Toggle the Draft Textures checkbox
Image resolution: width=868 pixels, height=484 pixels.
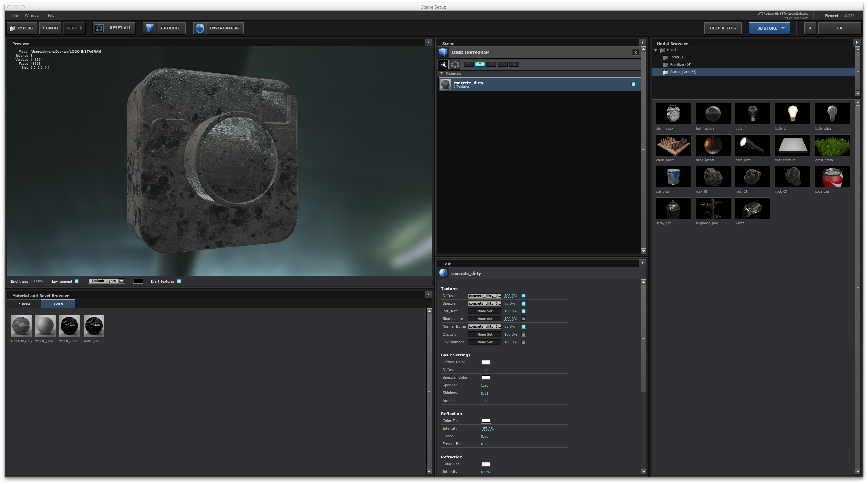coord(179,281)
